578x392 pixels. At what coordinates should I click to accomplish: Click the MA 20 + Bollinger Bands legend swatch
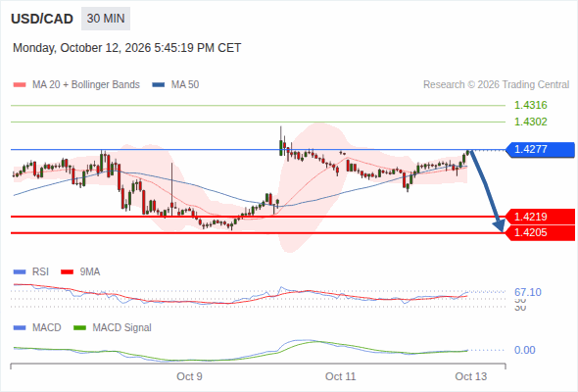(x=20, y=85)
